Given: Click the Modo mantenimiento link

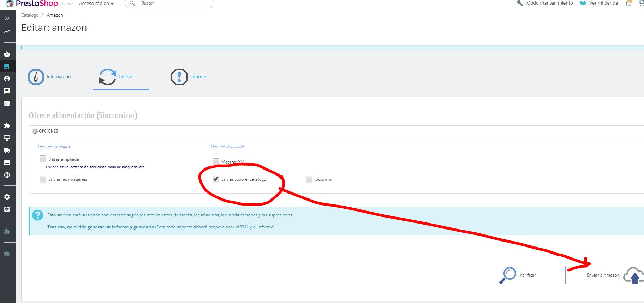Looking at the screenshot, I should (x=544, y=3).
